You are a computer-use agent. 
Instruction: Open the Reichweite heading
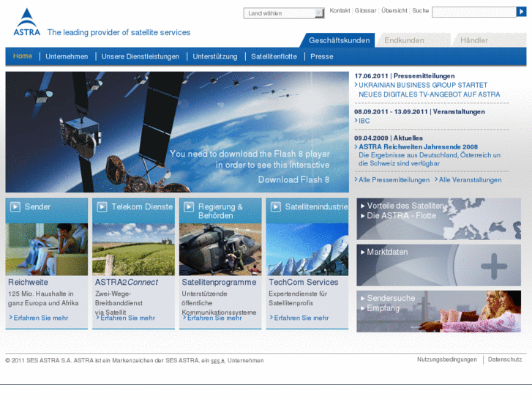point(28,282)
